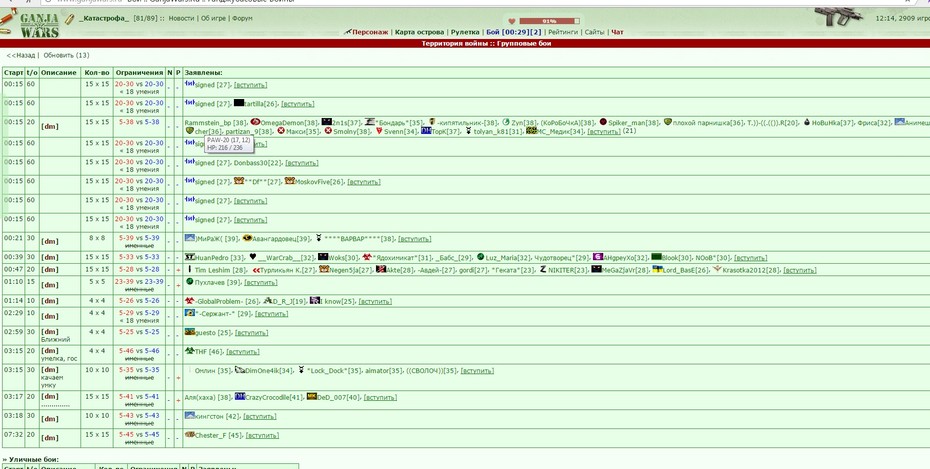Click the flag icon beside Lord_BasE[26]
This screenshot has height=469, width=930.
[658, 270]
